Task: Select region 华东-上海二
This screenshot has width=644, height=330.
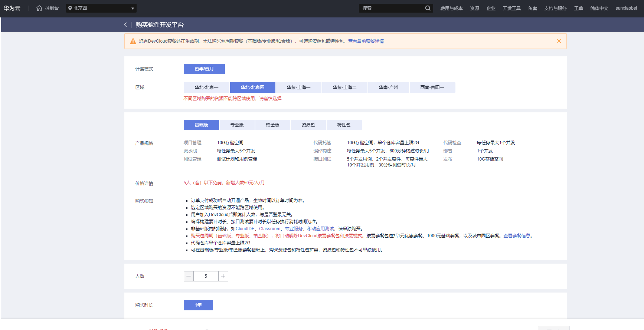Action: click(x=345, y=88)
